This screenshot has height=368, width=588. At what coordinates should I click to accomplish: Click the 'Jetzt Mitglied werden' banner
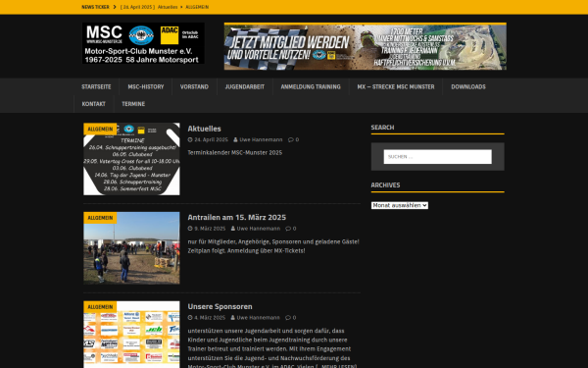[x=366, y=46]
